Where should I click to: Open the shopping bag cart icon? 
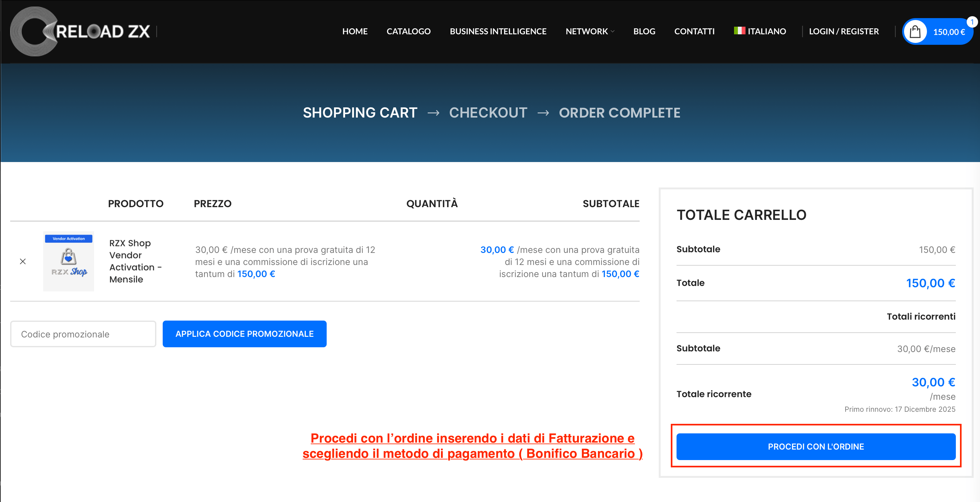click(x=915, y=31)
